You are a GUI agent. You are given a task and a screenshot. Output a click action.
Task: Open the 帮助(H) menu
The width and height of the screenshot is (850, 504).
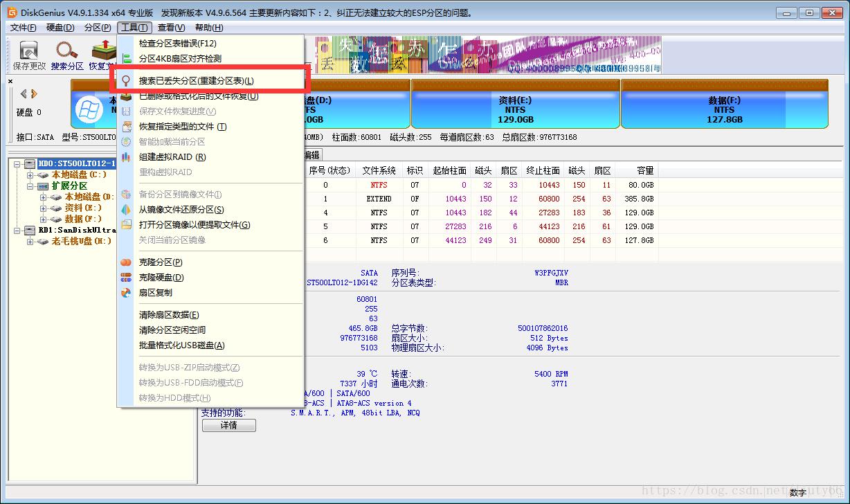point(209,28)
